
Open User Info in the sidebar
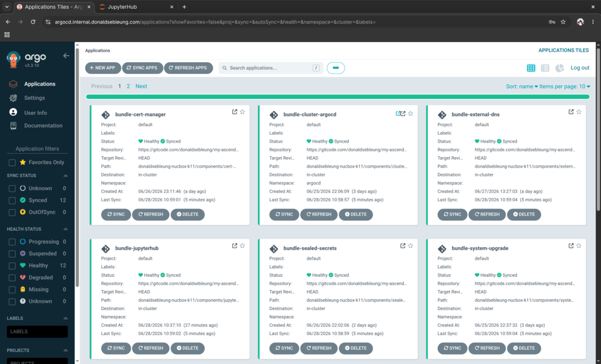(x=36, y=113)
